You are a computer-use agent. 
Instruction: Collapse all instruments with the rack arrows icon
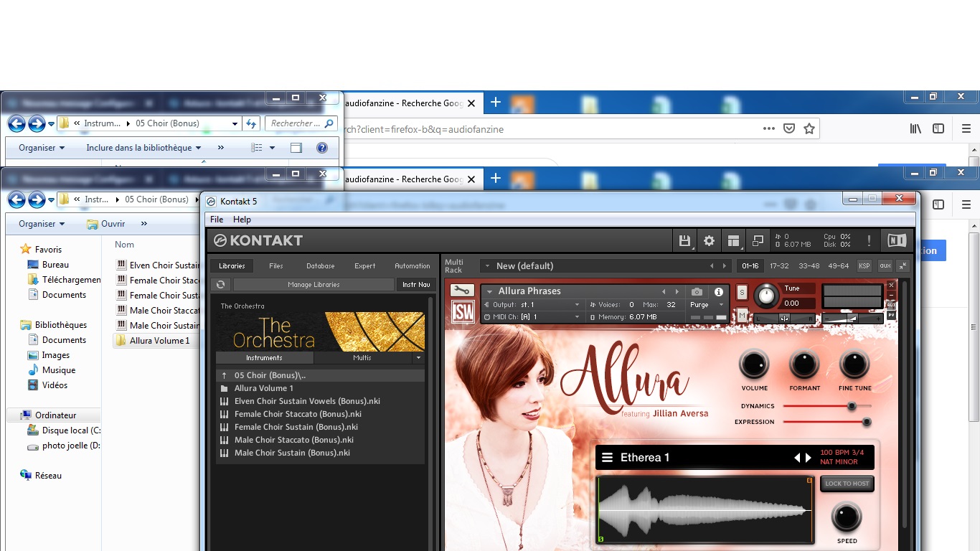coord(903,265)
